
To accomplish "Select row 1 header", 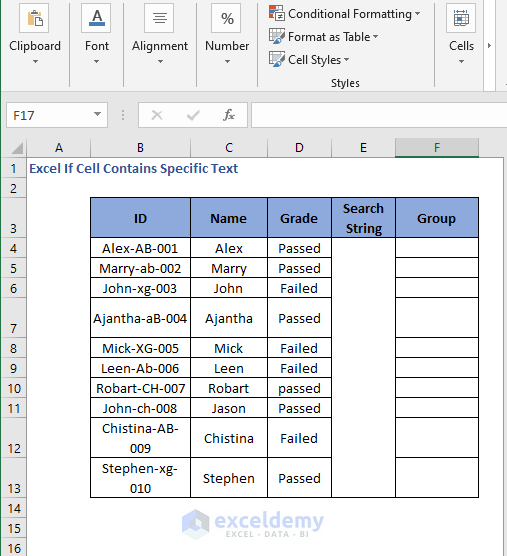I will pyautogui.click(x=13, y=168).
